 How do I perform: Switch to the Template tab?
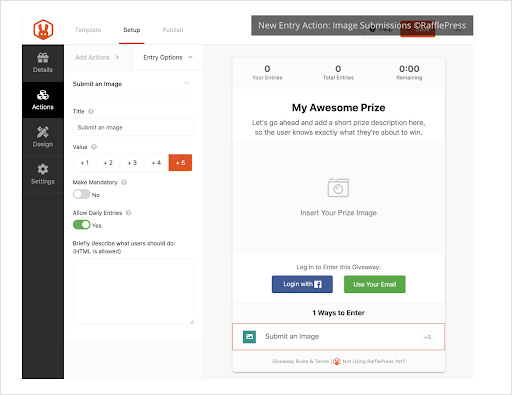coord(88,30)
